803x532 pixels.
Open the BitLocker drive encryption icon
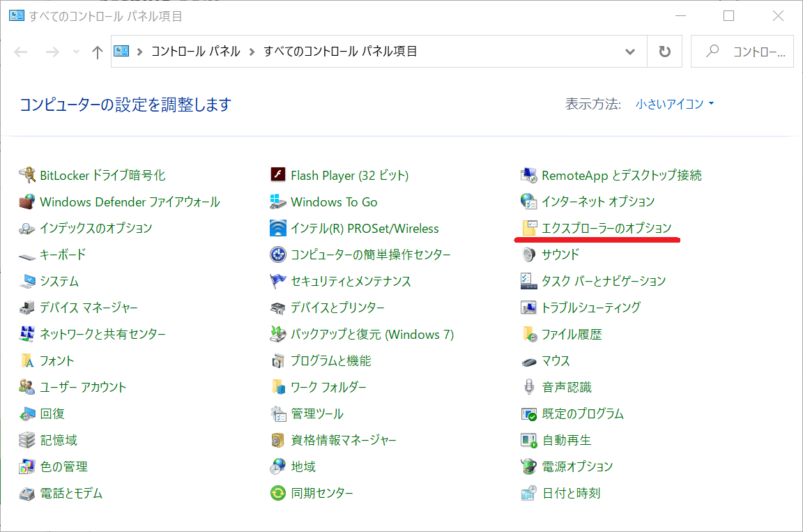click(27, 175)
